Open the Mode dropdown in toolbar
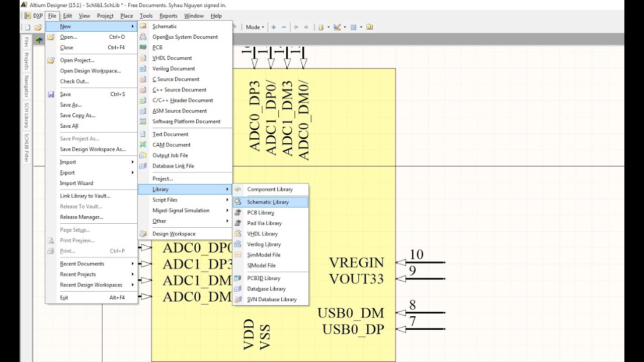Viewport: 644px width, 362px height. [x=255, y=27]
